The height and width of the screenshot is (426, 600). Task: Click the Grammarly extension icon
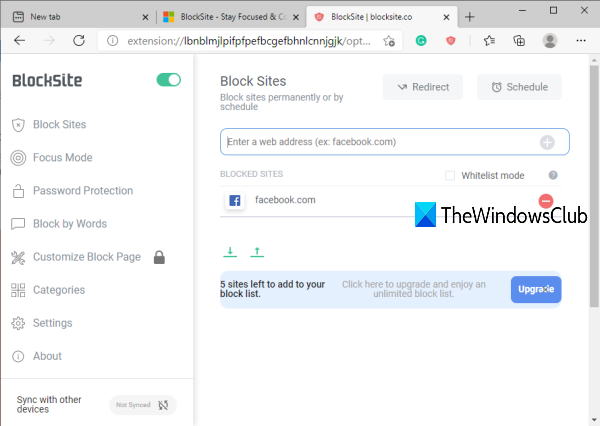pos(423,41)
